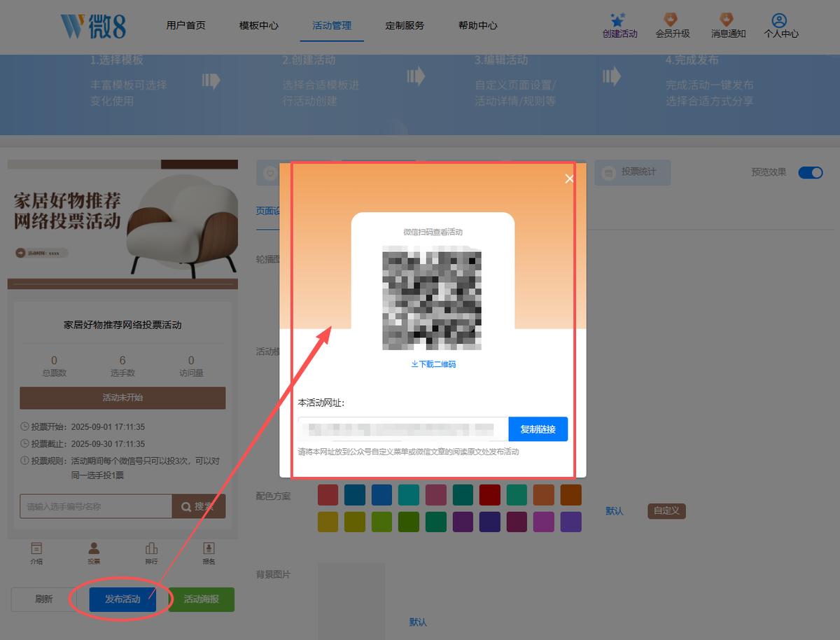The width and height of the screenshot is (840, 640).
Task: Click the blurred QR code image
Action: coord(432,299)
